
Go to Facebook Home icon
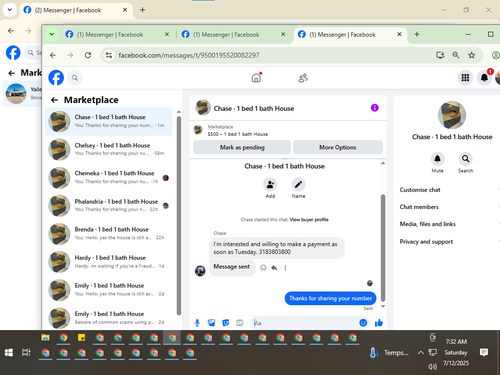[256, 78]
